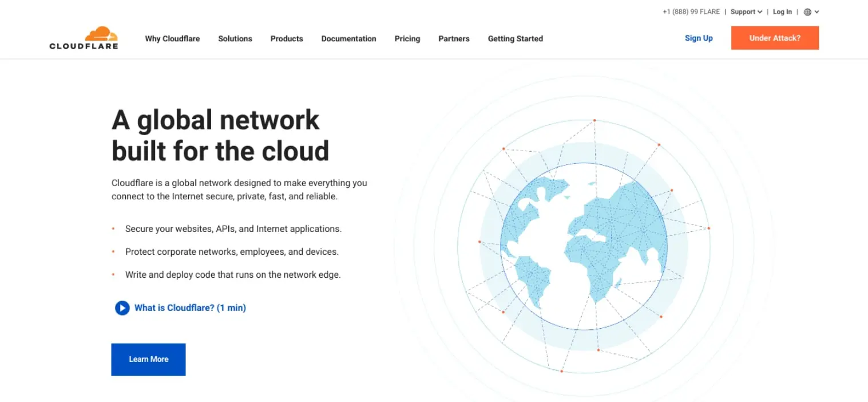This screenshot has width=868, height=402.
Task: Select Products in navigation bar
Action: [x=287, y=39]
